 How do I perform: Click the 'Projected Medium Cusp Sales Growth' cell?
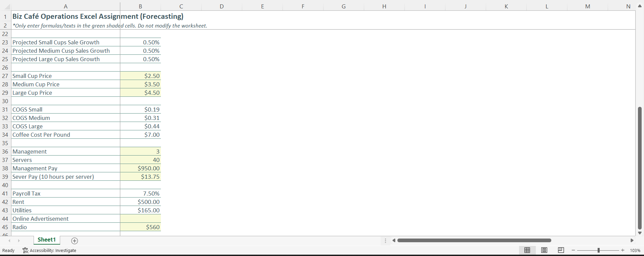click(66, 51)
